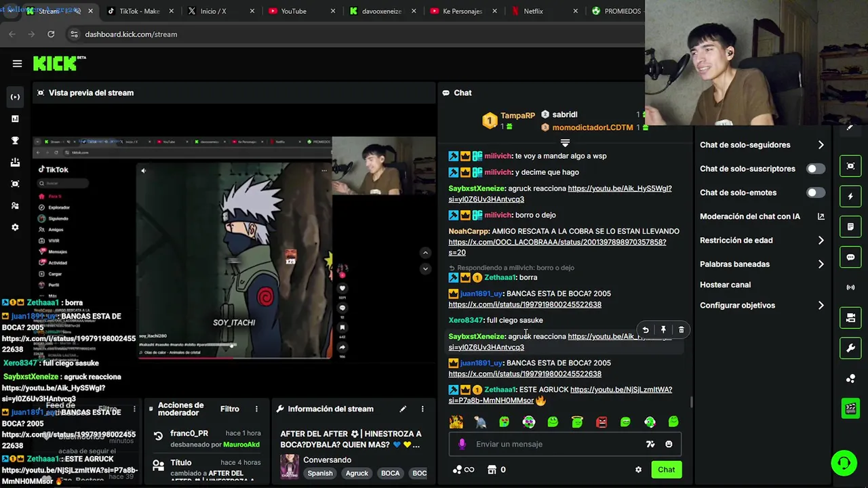Click the Kick logo
The height and width of the screenshot is (488, 868).
(56, 64)
